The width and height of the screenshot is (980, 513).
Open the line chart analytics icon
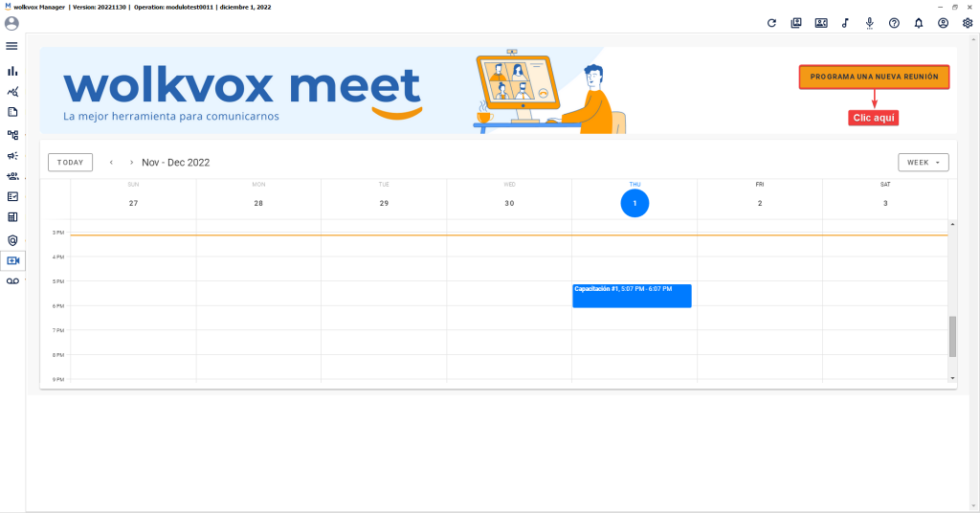pos(12,92)
